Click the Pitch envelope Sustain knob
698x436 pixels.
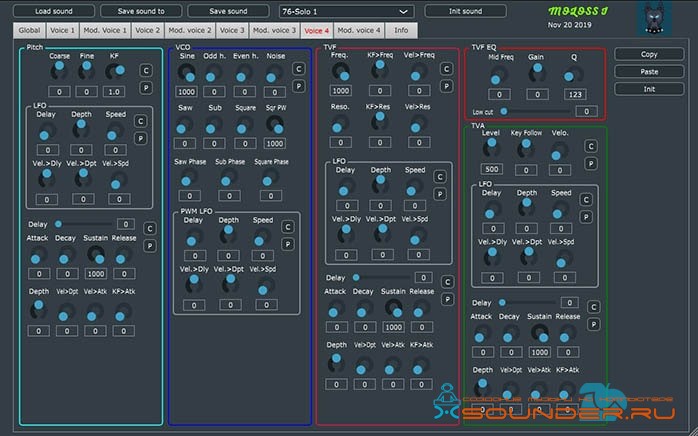coord(96,255)
